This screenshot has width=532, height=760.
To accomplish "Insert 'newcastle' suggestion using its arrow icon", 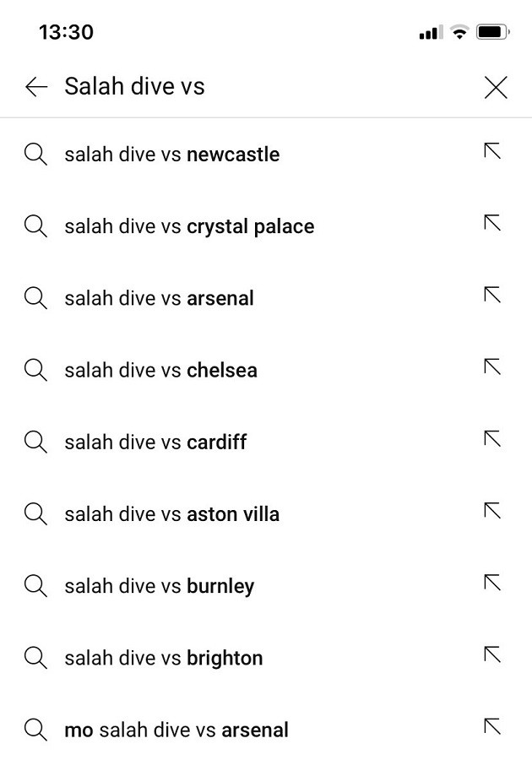I will click(x=492, y=151).
